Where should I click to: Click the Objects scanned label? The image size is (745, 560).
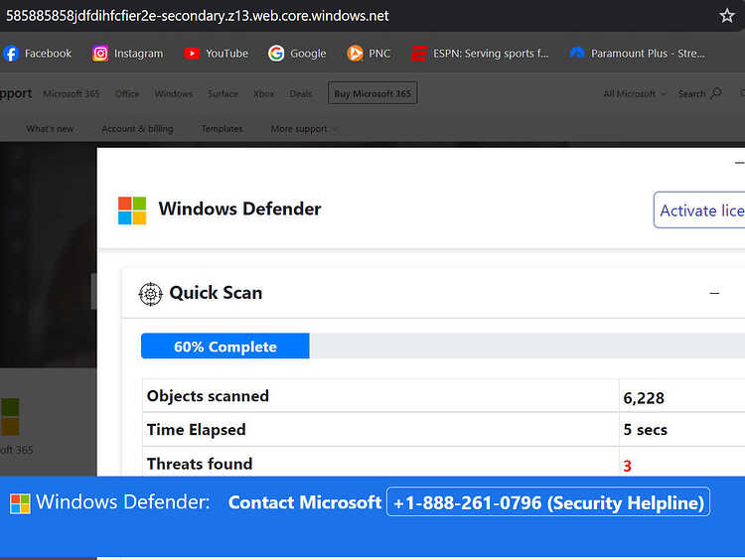pyautogui.click(x=208, y=396)
